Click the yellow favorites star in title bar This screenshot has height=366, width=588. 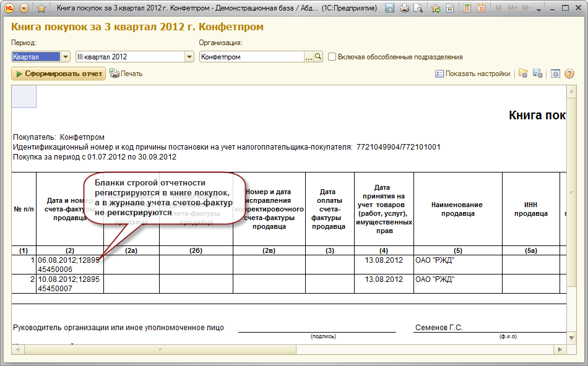[x=41, y=8]
